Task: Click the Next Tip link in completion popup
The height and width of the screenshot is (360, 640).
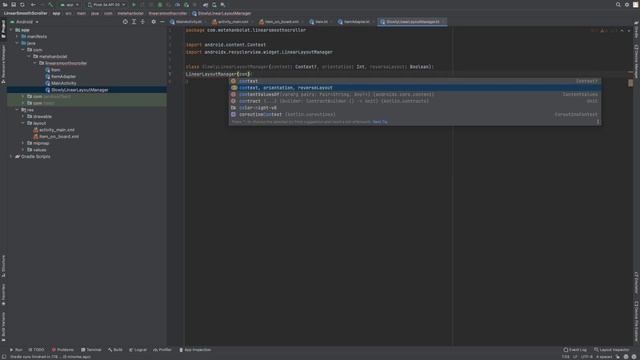Action: [x=380, y=122]
